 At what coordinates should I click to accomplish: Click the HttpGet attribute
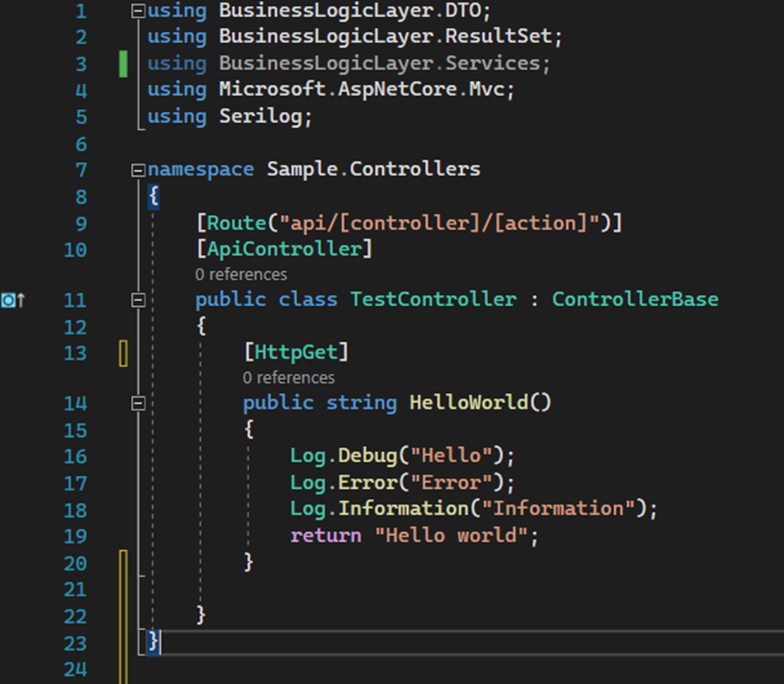pos(295,353)
